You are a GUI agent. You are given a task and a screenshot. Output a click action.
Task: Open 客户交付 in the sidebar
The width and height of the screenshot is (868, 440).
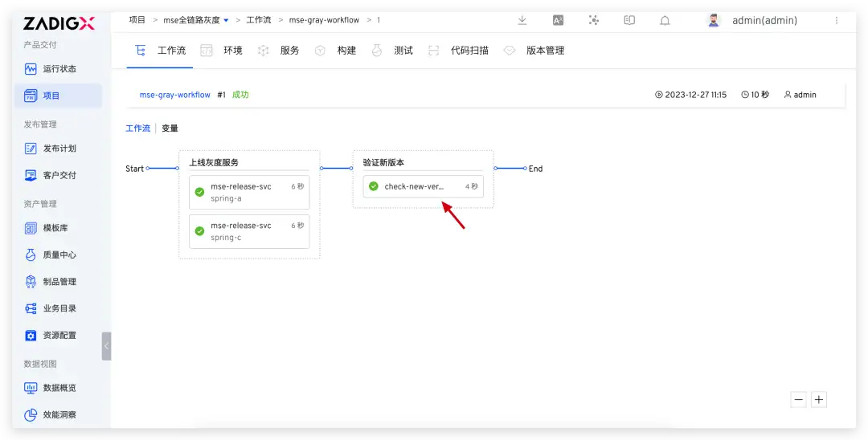(59, 175)
